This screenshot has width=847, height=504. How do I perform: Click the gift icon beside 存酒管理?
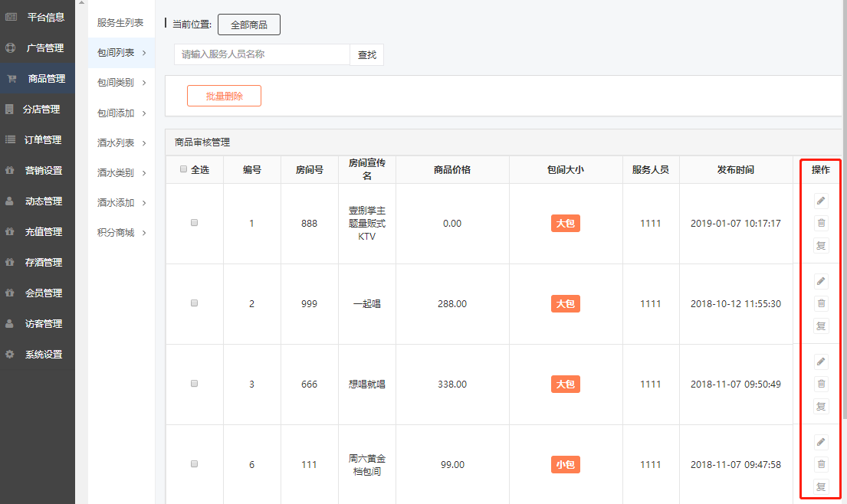(x=9, y=262)
